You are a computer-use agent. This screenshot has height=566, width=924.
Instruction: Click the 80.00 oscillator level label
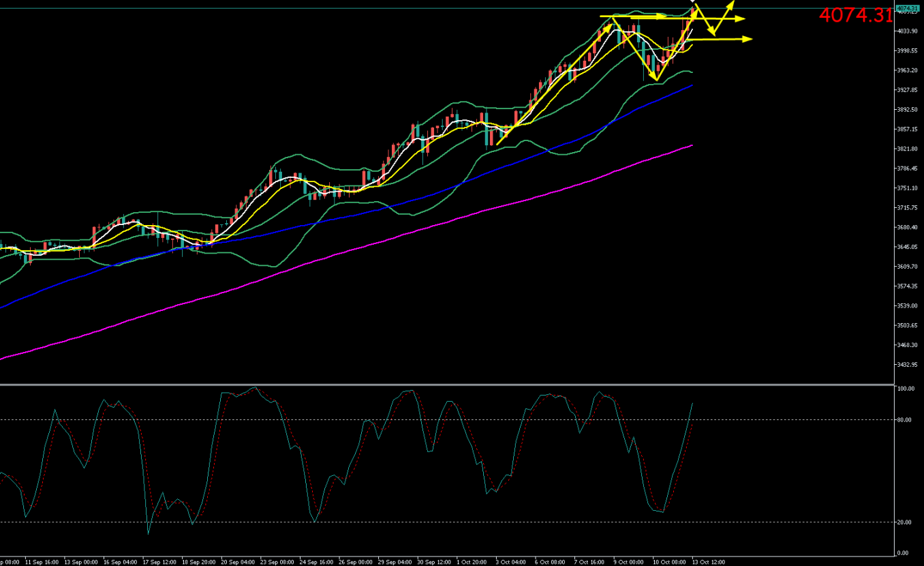point(905,420)
